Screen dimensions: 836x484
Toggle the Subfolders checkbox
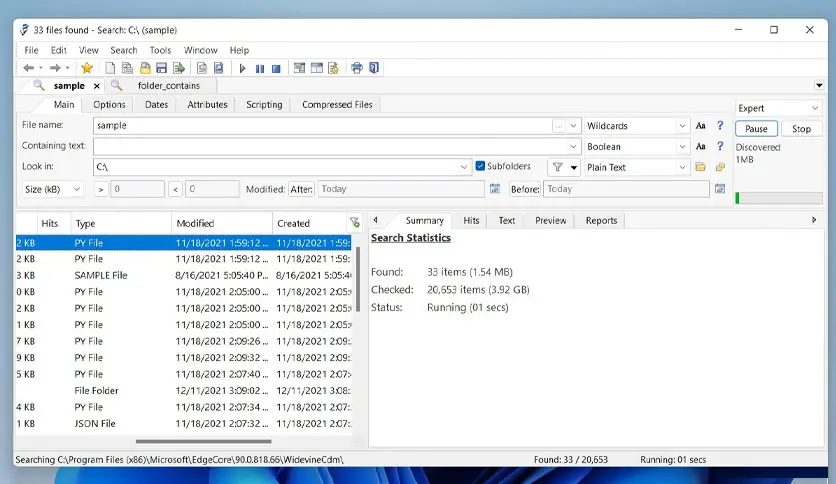point(480,166)
